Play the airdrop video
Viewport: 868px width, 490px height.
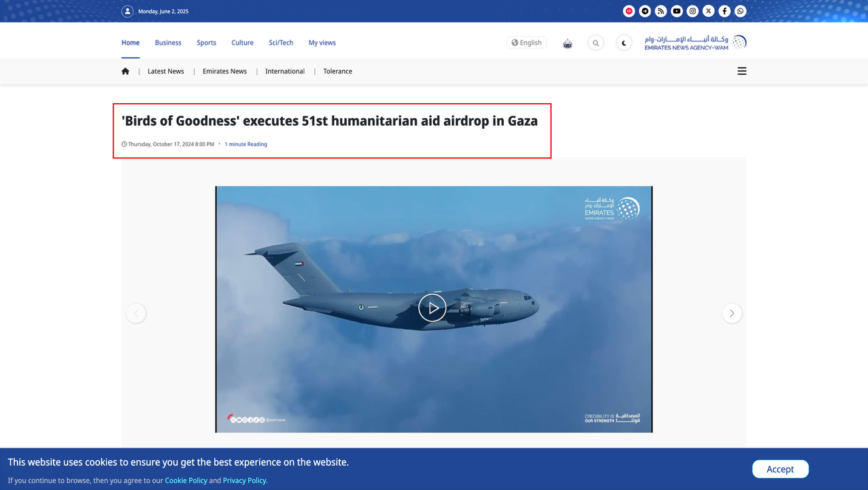(x=432, y=308)
